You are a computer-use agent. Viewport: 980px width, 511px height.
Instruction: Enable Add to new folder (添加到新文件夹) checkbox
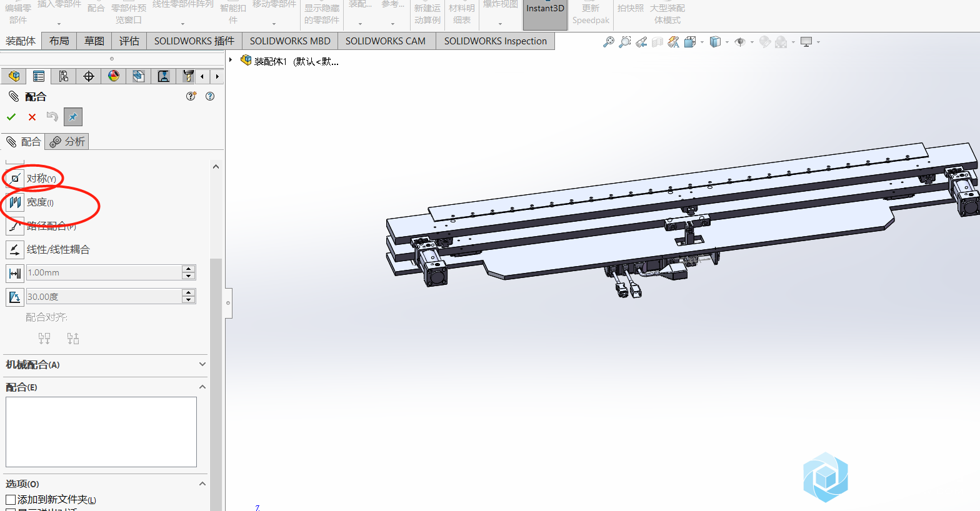pyautogui.click(x=11, y=500)
